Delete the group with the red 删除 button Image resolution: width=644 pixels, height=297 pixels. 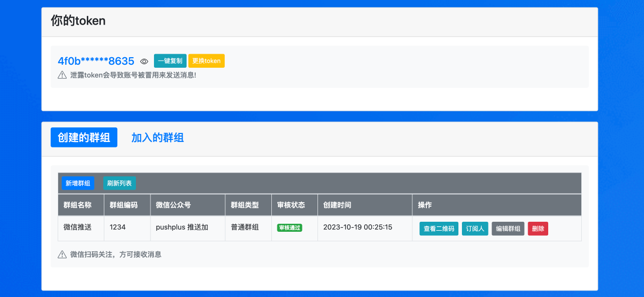pos(538,229)
